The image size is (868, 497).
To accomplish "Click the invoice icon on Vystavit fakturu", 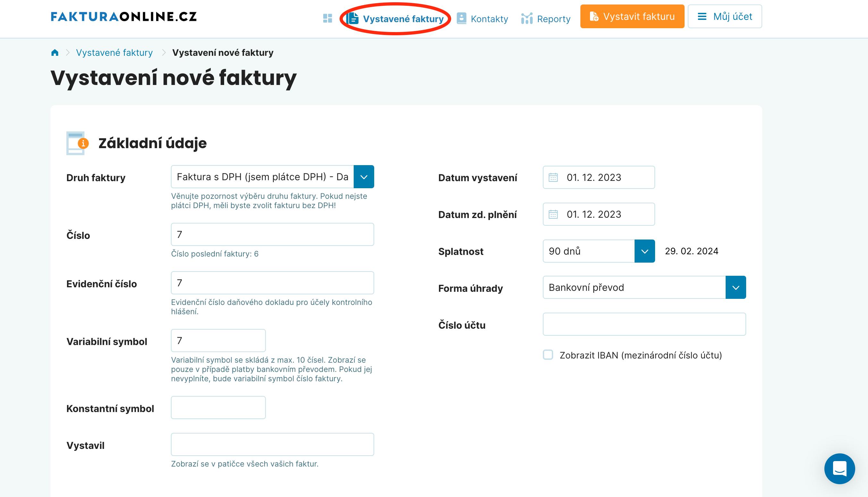I will coord(594,16).
